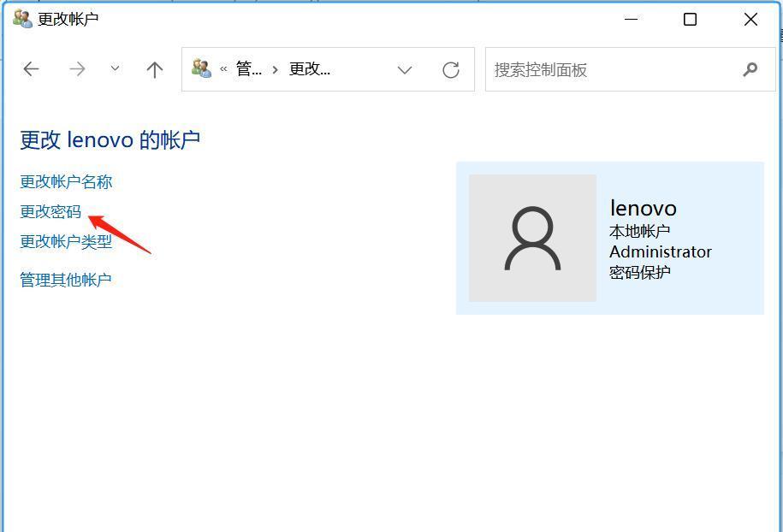Image resolution: width=783 pixels, height=532 pixels.
Task: Click the Administrator label in account card
Action: 661,251
